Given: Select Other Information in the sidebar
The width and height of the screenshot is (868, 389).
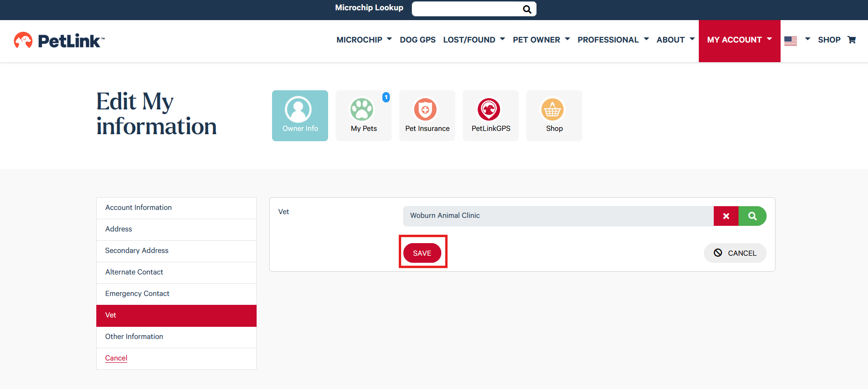Looking at the screenshot, I should point(176,337).
